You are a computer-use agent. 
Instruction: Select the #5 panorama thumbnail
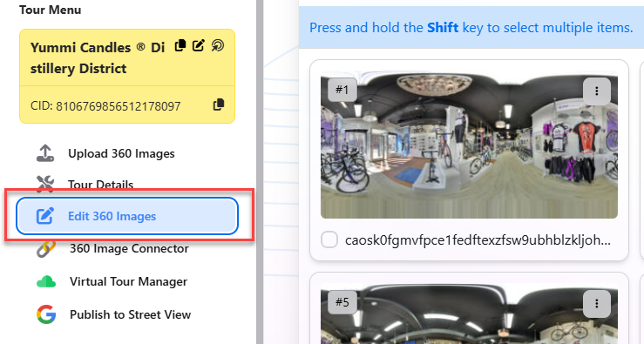469,314
